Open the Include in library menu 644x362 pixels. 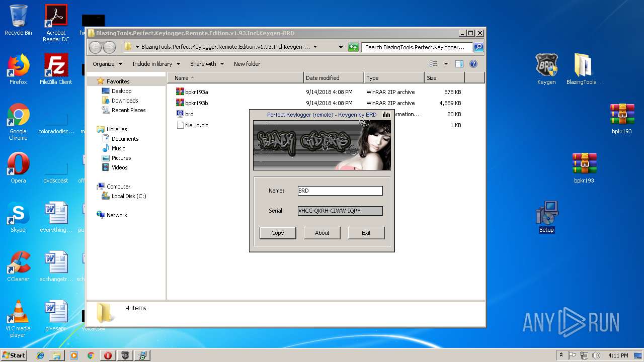[156, 64]
